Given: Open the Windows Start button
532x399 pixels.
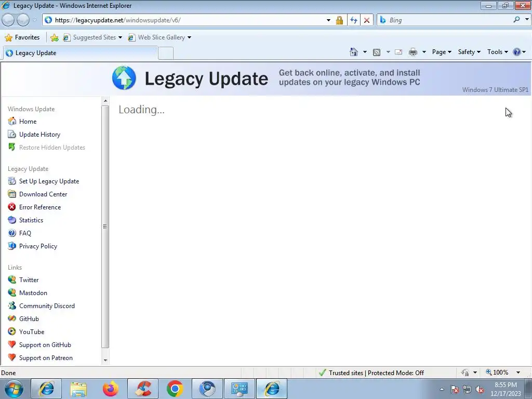Looking at the screenshot, I should (14, 389).
